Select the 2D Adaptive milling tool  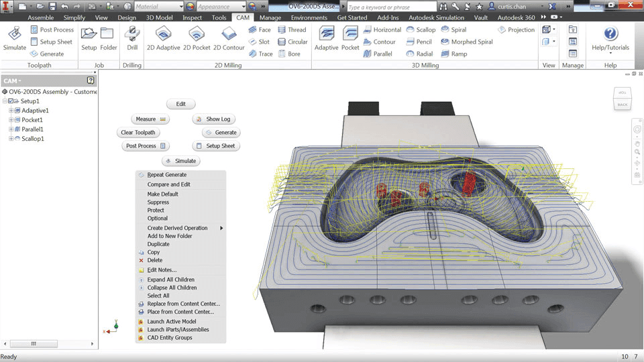tap(164, 38)
